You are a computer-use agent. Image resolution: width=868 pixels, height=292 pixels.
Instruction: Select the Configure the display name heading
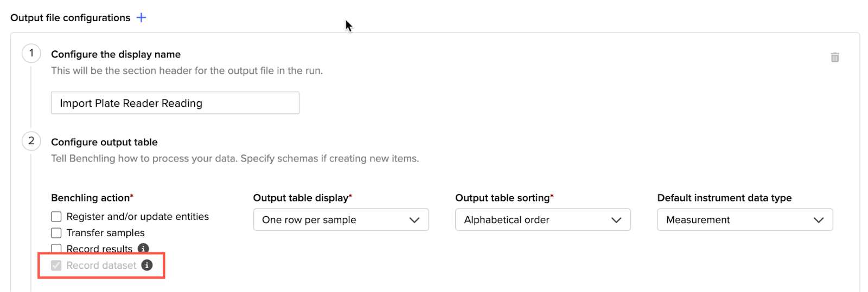[x=116, y=54]
